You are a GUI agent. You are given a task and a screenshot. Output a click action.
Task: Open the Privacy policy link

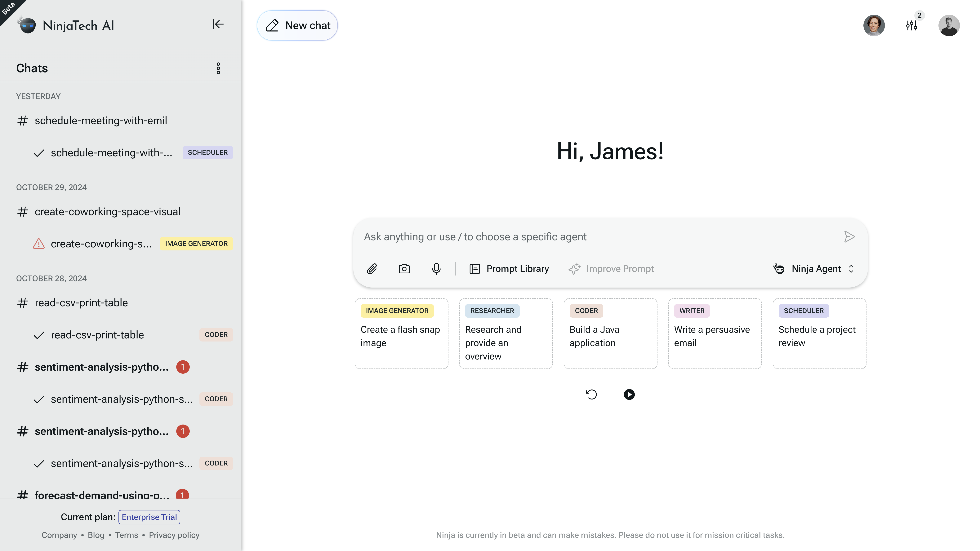(174, 535)
